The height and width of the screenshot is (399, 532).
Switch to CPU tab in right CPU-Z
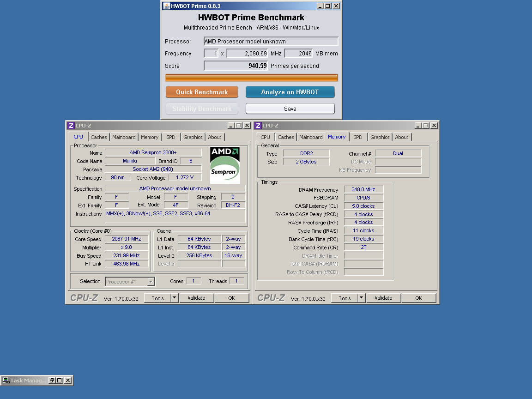pos(266,137)
